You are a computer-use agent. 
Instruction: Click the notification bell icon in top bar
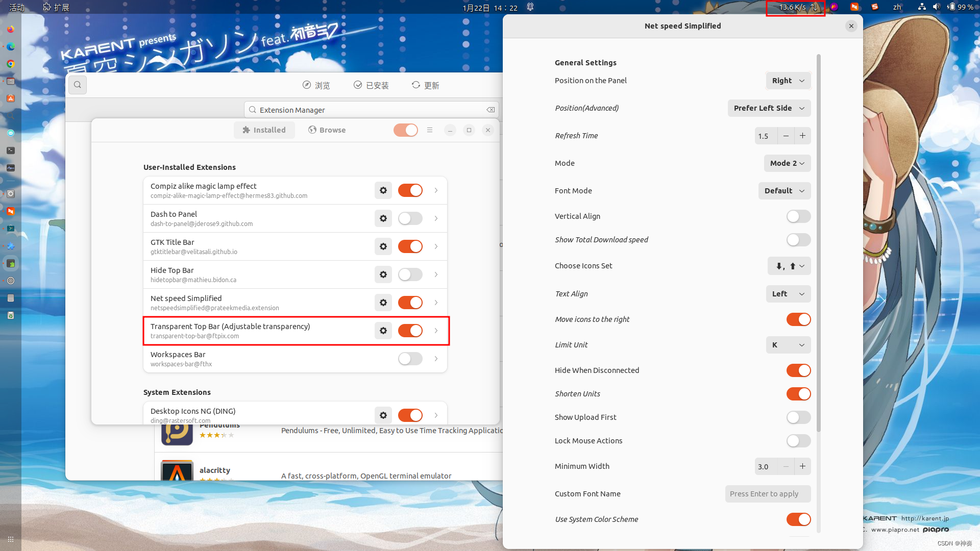530,8
